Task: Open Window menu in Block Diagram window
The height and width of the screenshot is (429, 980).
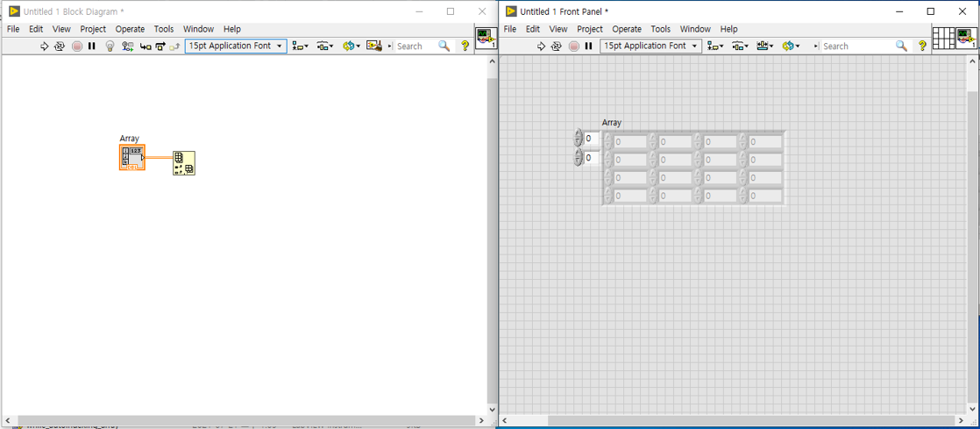Action: click(199, 29)
